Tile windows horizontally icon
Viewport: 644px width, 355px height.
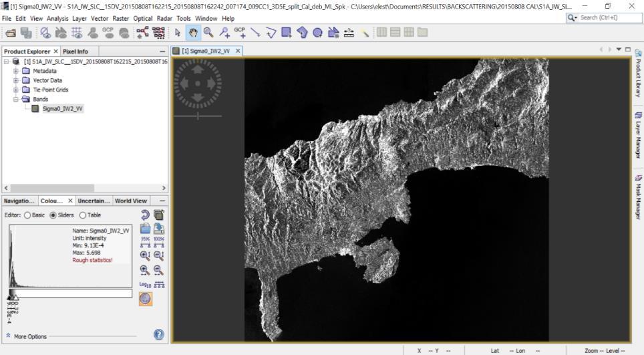[x=395, y=32]
